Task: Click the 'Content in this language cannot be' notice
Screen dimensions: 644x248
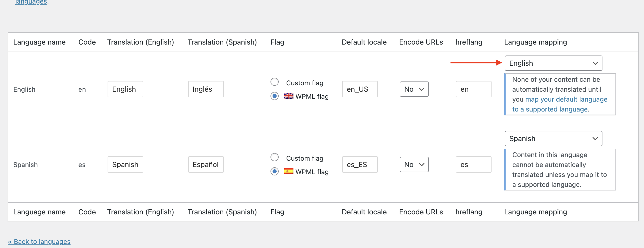Action: (x=560, y=170)
